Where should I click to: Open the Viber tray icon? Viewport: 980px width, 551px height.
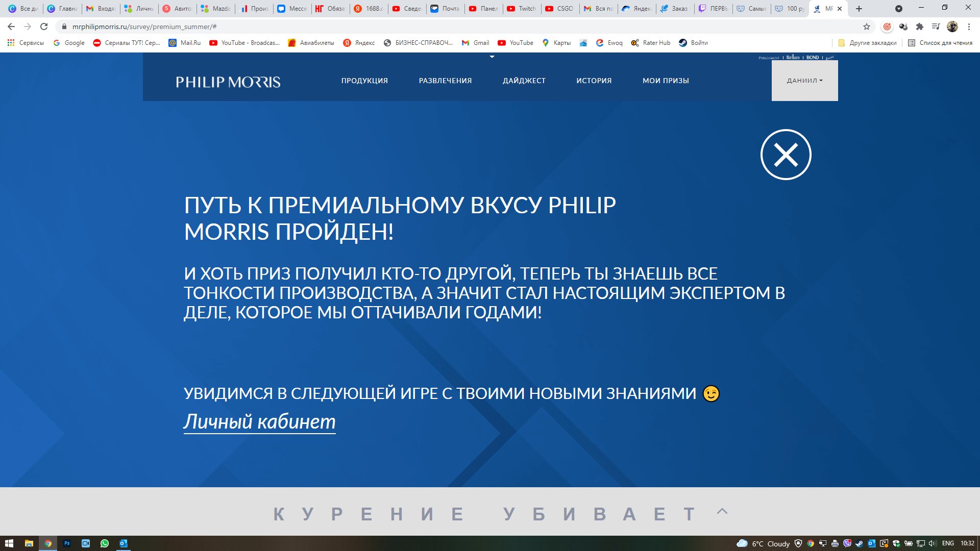pos(847,543)
